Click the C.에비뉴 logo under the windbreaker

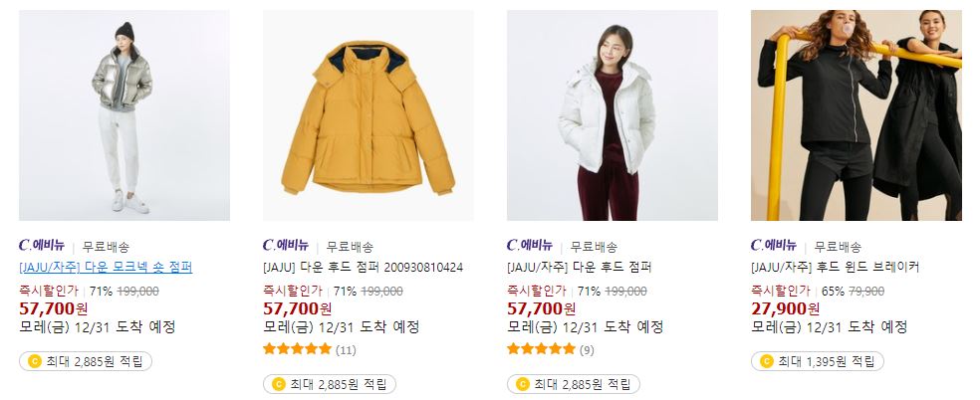coord(774,245)
